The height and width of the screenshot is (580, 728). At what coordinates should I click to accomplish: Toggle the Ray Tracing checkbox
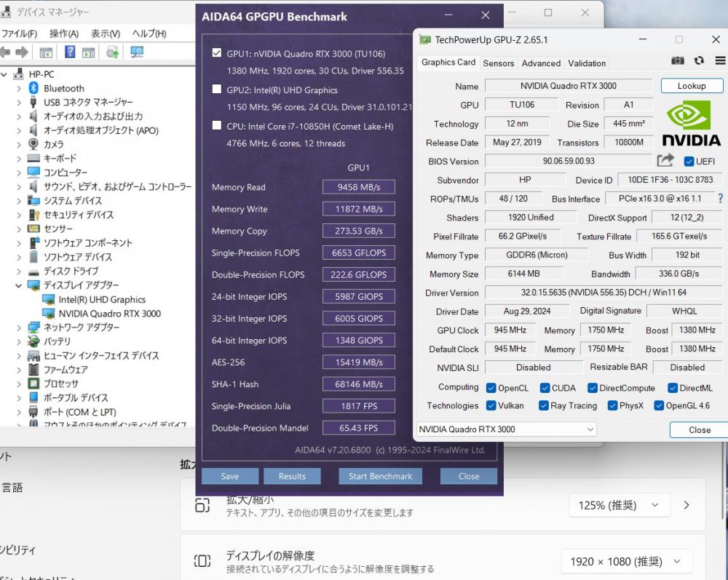coord(543,405)
